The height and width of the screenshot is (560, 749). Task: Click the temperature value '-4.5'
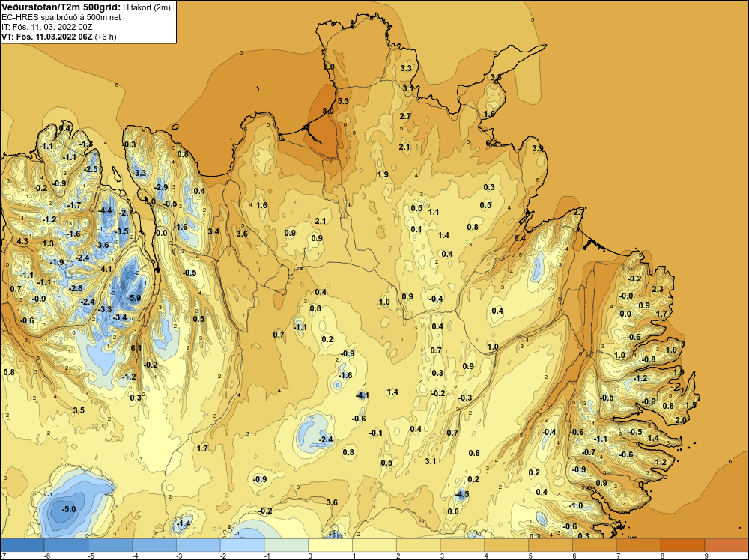click(x=461, y=495)
